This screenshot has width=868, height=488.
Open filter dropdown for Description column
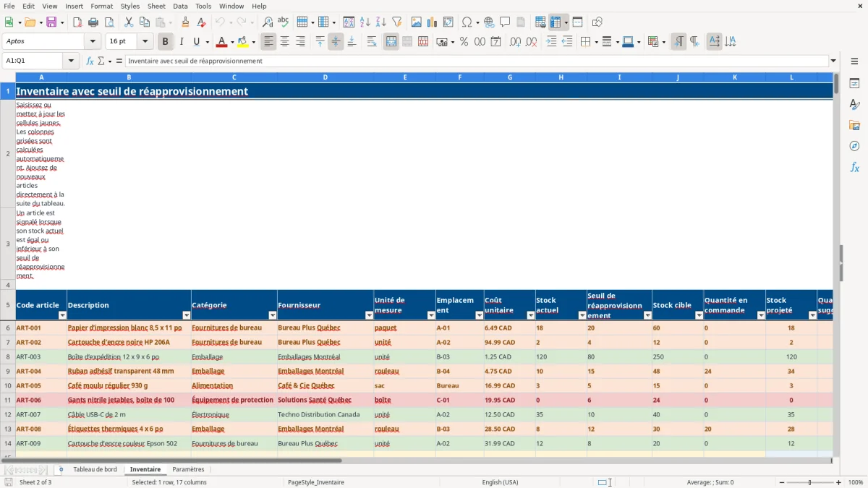coord(186,315)
